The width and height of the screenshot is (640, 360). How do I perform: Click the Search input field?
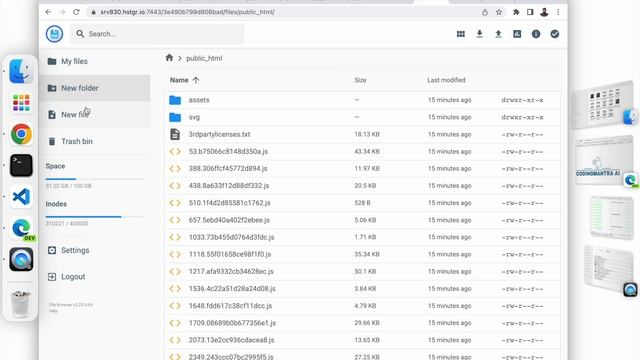click(157, 34)
